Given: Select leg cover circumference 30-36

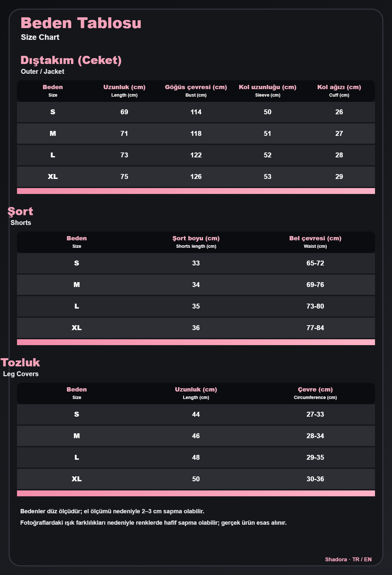Looking at the screenshot, I should (315, 479).
